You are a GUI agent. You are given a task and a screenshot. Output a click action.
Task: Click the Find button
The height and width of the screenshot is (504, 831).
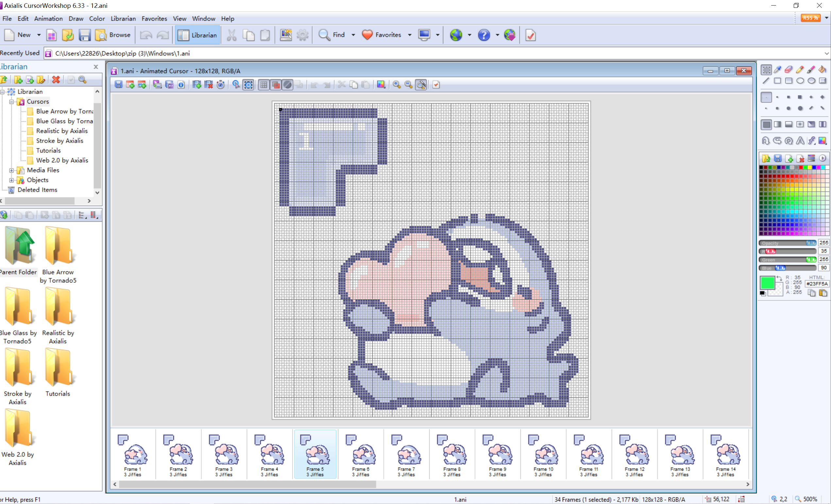pyautogui.click(x=332, y=35)
